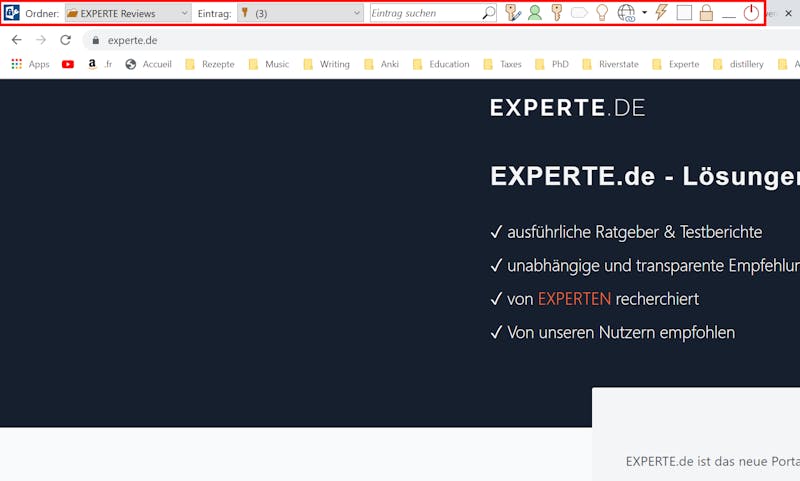Click the green user name icon

point(535,13)
